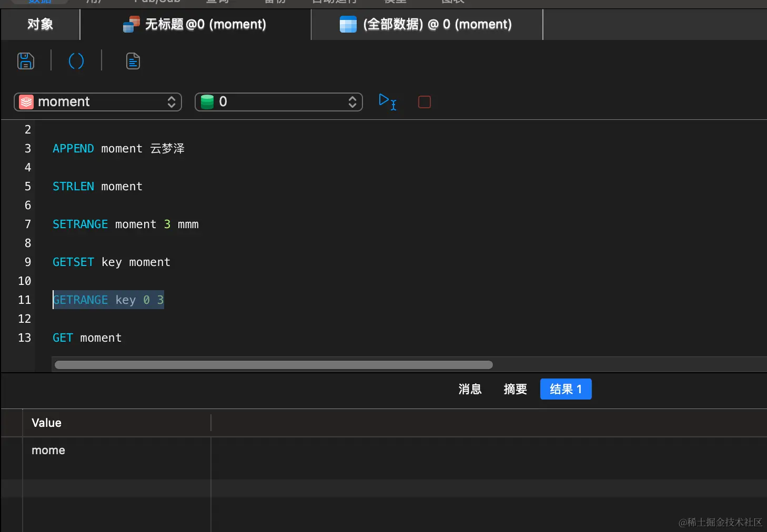Screen dimensions: 767x532
Task: Switch to the 对象 tab
Action: pos(41,24)
